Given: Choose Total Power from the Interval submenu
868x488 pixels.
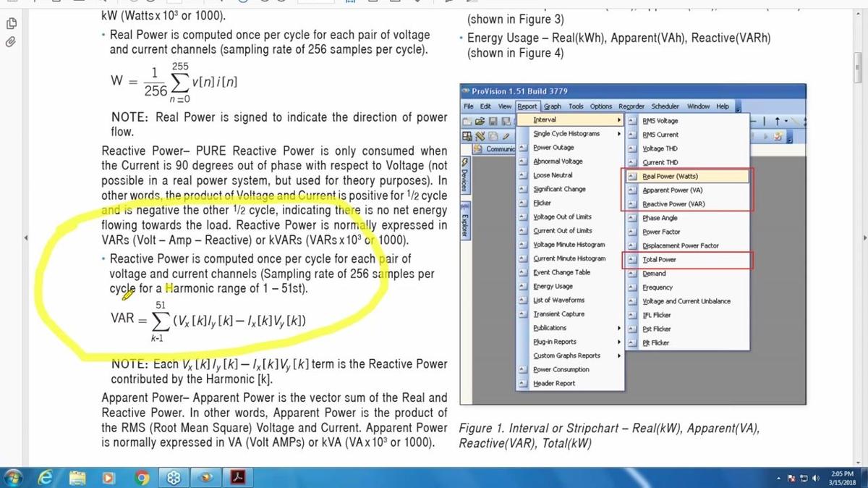Looking at the screenshot, I should (x=659, y=259).
